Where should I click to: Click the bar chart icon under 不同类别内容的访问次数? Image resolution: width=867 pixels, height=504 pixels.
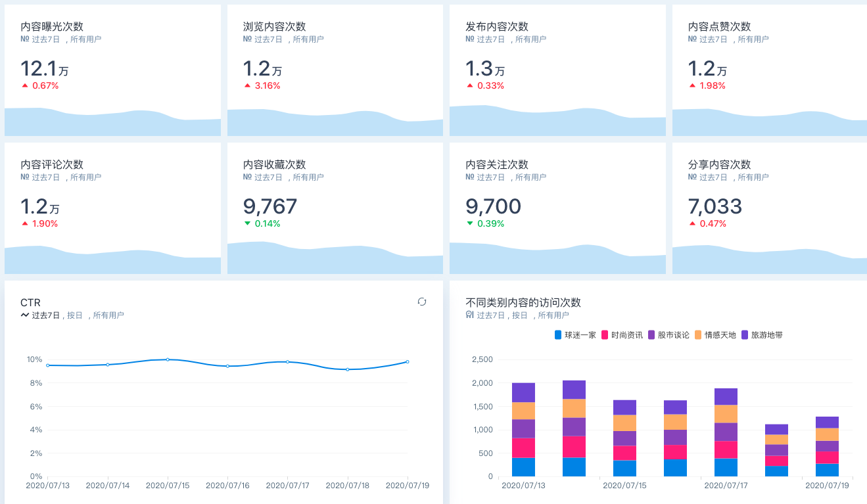pyautogui.click(x=470, y=315)
